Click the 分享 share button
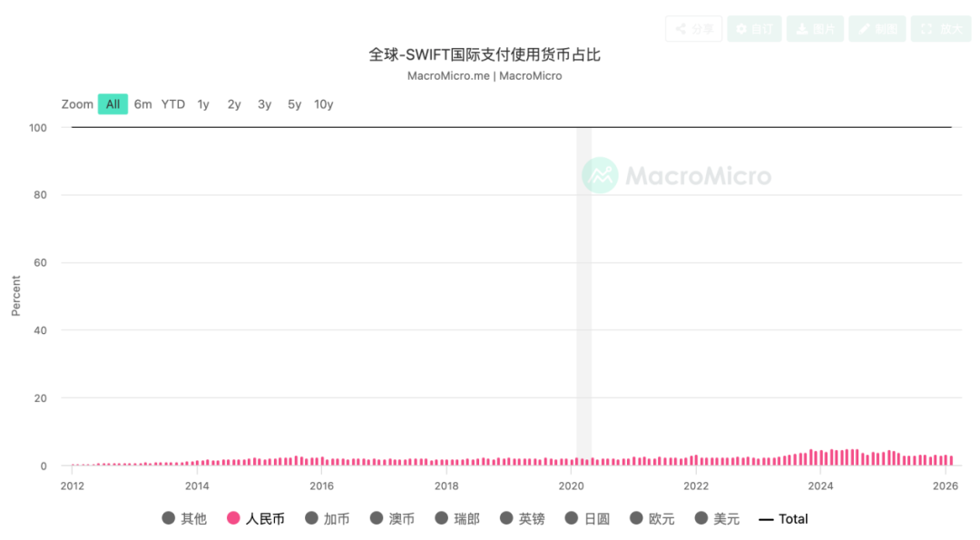980x540 pixels. 694,29
